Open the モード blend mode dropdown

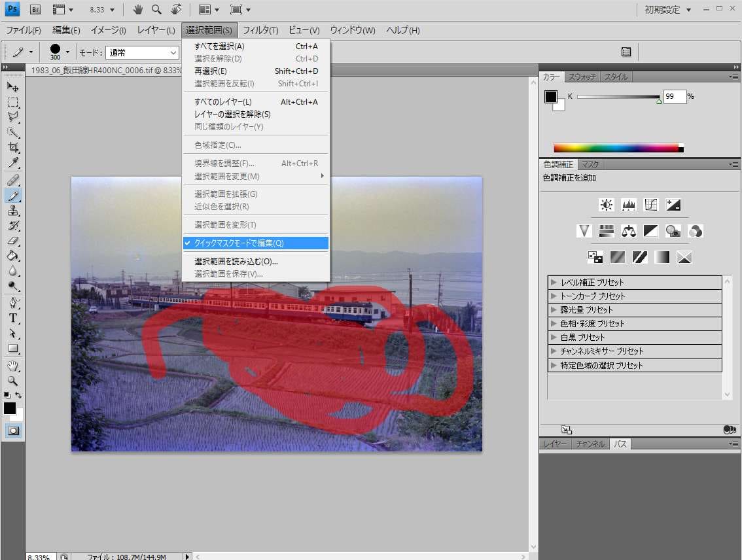[142, 52]
